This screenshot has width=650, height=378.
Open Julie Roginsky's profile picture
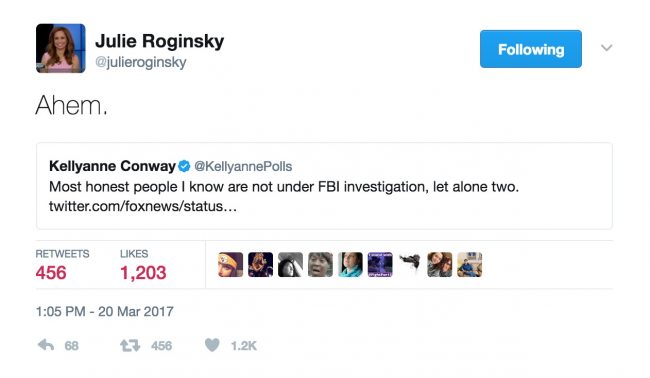tap(61, 48)
